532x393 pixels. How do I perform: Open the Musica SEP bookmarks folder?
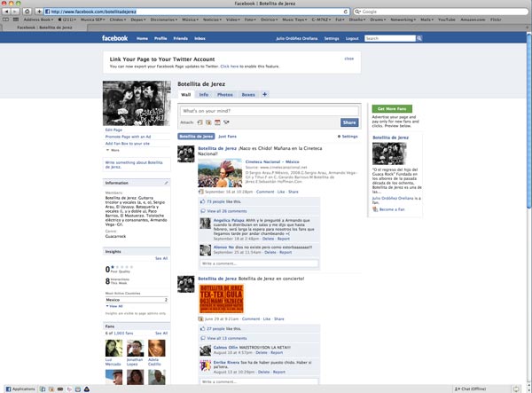92,20
